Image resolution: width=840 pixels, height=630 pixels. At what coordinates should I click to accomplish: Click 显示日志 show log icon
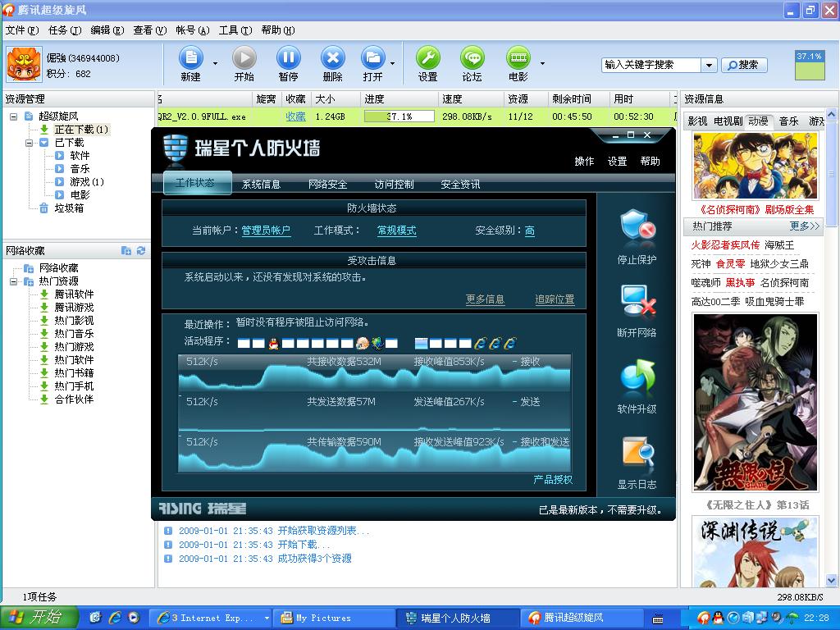[x=637, y=452]
